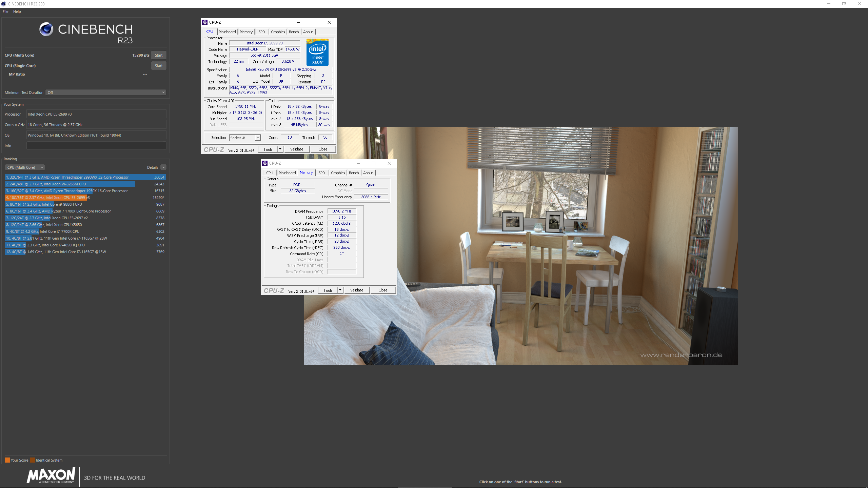The height and width of the screenshot is (488, 868).
Task: Open Tools dropdown arrow in CPU-Z Memory window
Action: 340,290
